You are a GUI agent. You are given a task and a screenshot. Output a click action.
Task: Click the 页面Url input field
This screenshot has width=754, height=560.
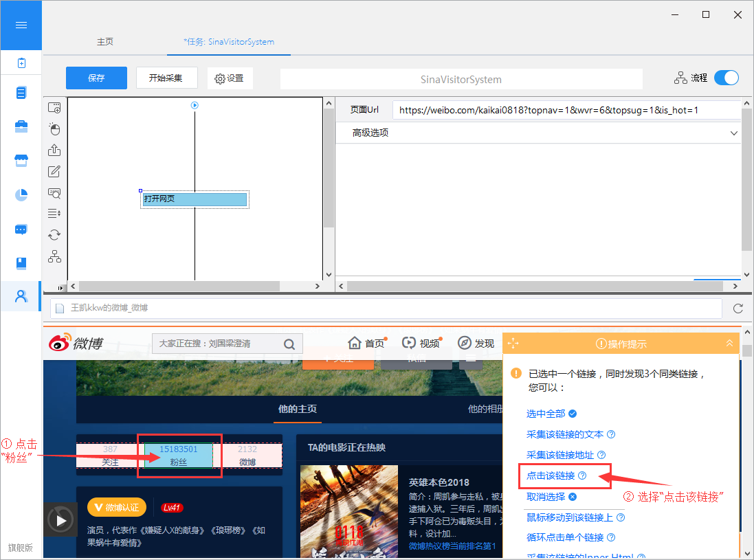click(566, 110)
